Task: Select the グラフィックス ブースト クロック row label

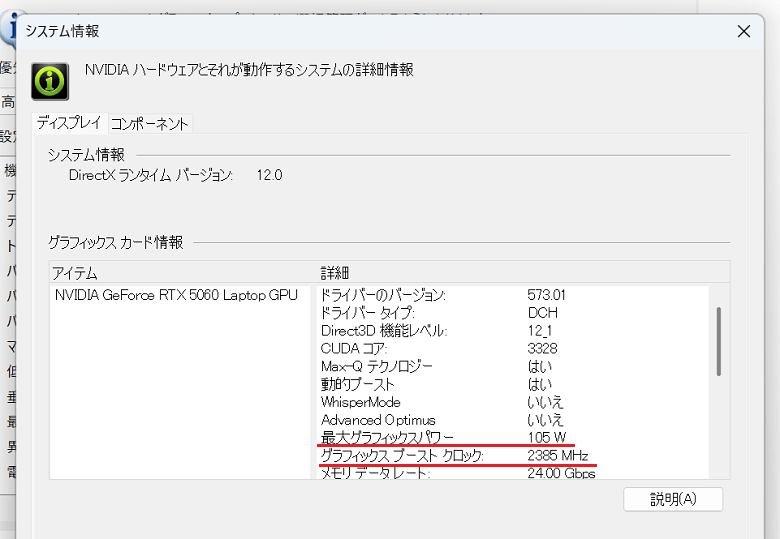Action: pyautogui.click(x=402, y=455)
